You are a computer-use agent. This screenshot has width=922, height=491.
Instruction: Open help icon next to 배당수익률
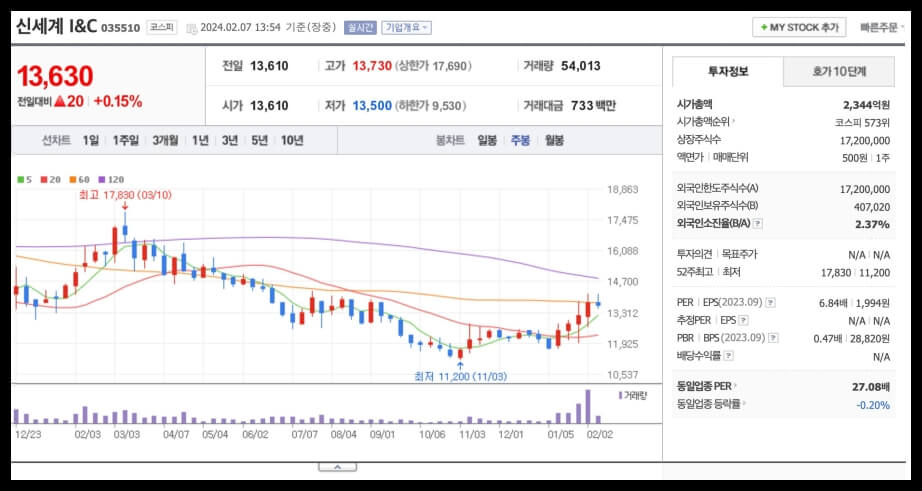click(729, 356)
